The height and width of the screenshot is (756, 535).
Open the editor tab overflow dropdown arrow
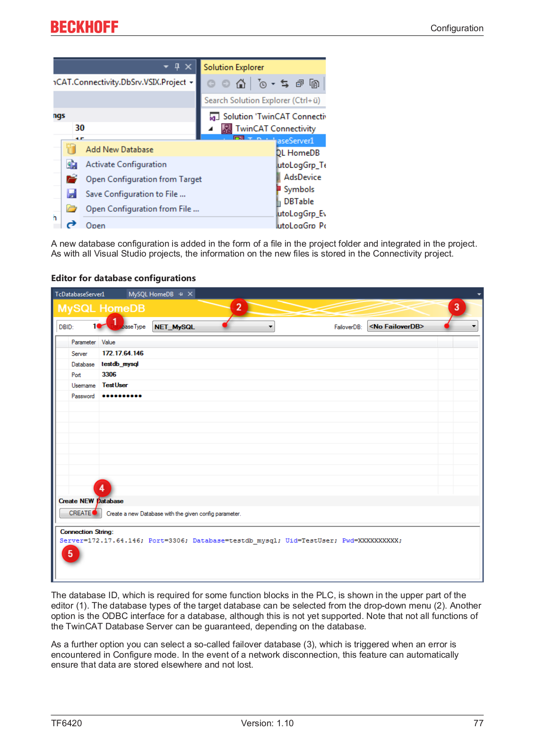(x=479, y=294)
